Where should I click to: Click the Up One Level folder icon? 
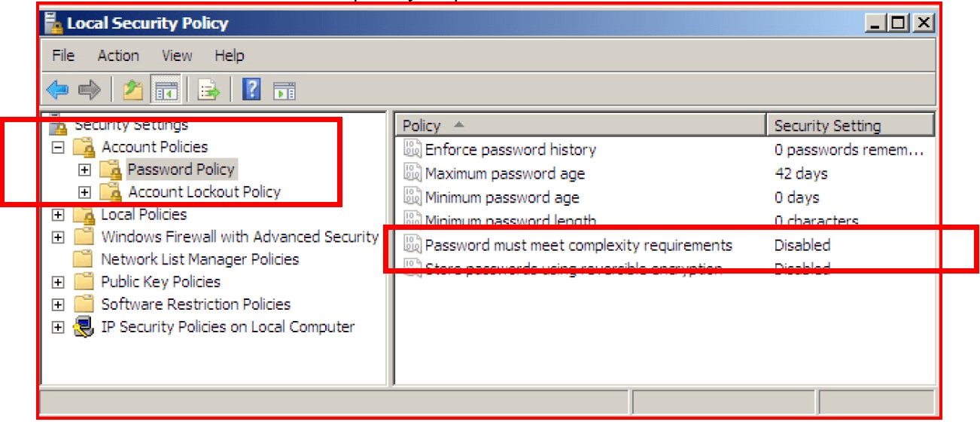click(133, 90)
